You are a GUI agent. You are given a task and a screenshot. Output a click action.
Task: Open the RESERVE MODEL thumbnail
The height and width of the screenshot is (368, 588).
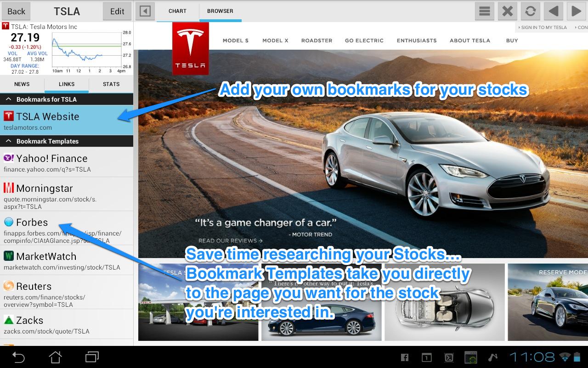coord(548,302)
